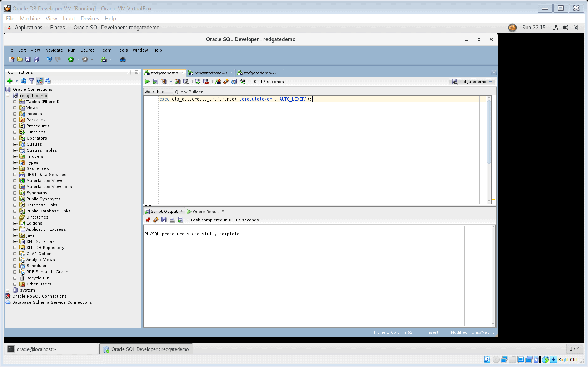This screenshot has width=588, height=367.
Task: Switch to the redgatedemo~2 tab
Action: point(260,73)
